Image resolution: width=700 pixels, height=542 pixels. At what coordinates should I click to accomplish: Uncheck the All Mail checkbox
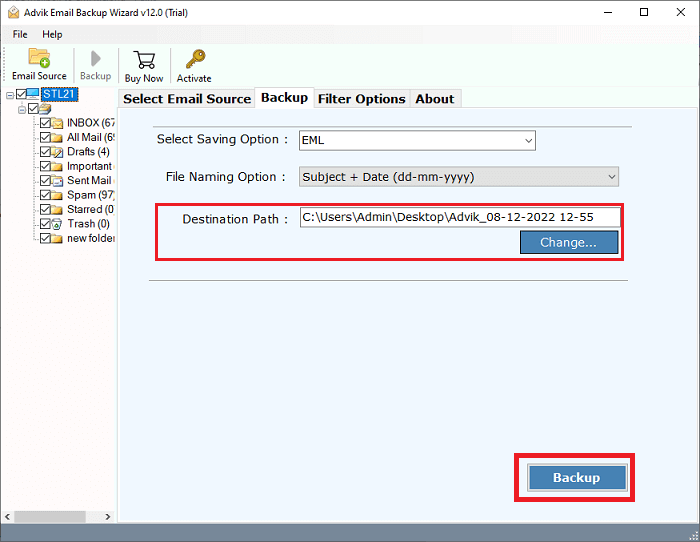click(x=45, y=137)
